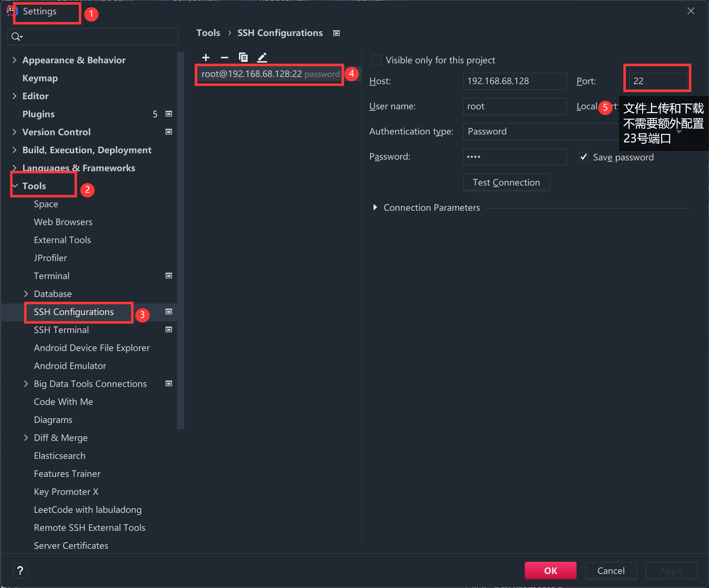Click the edit pencil icon
709x588 pixels.
point(262,58)
